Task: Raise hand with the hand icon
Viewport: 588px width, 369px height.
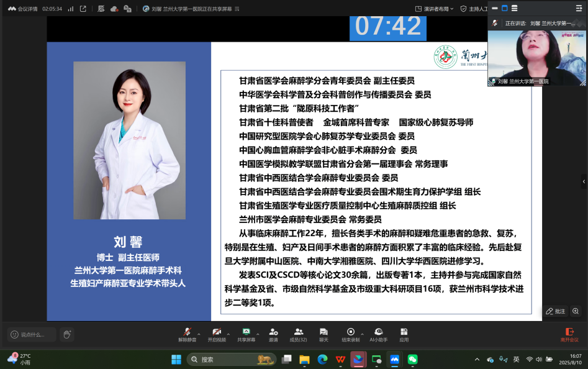Action: [x=67, y=334]
